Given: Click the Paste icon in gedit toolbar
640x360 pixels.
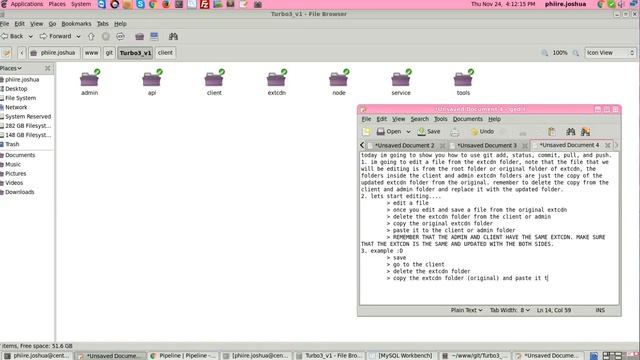Looking at the screenshot, I should pos(551,131).
